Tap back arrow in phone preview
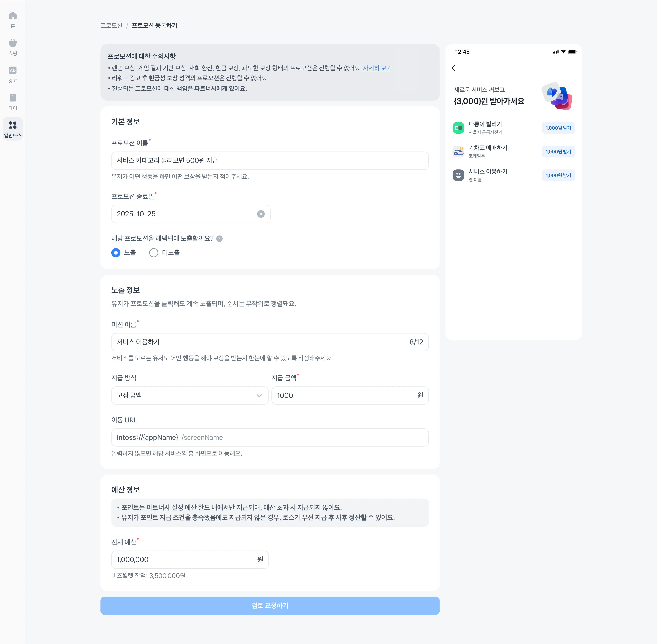This screenshot has height=644, width=657. click(x=454, y=68)
